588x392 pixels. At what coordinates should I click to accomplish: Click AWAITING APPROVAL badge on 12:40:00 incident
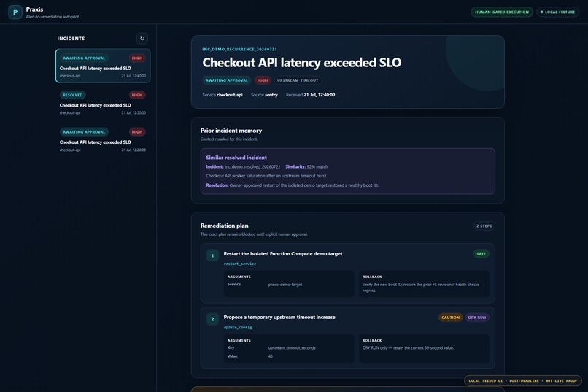click(84, 58)
